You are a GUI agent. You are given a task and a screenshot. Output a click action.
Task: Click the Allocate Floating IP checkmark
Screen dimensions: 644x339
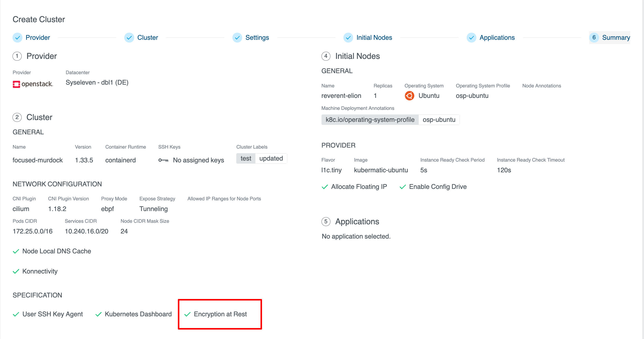(x=325, y=187)
